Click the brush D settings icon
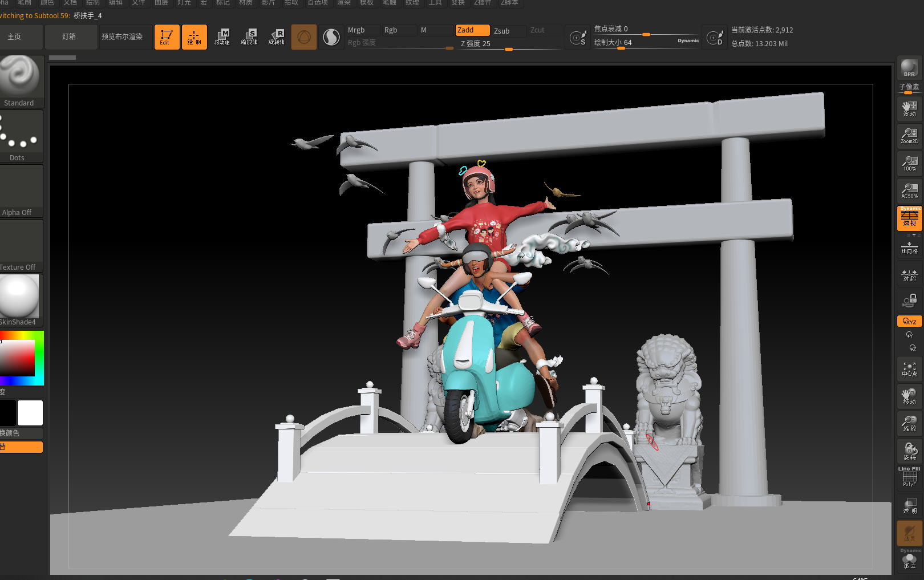 coord(715,38)
